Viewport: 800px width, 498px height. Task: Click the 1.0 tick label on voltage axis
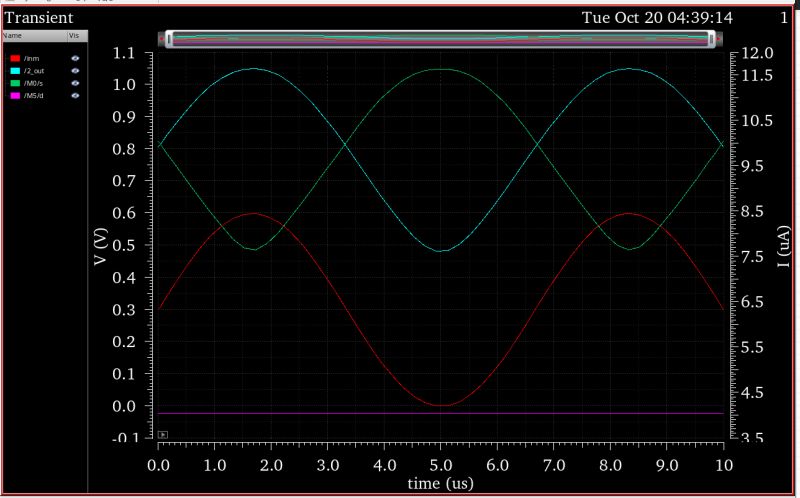(124, 85)
